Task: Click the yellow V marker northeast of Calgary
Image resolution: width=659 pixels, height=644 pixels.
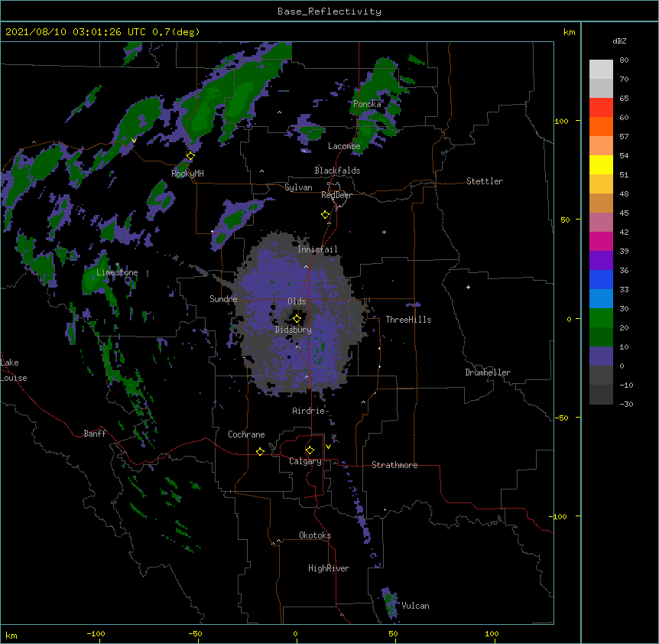Action: (x=328, y=447)
